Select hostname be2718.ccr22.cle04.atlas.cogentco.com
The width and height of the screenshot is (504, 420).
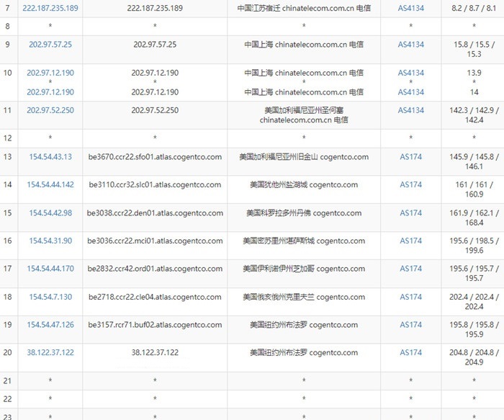155,297
